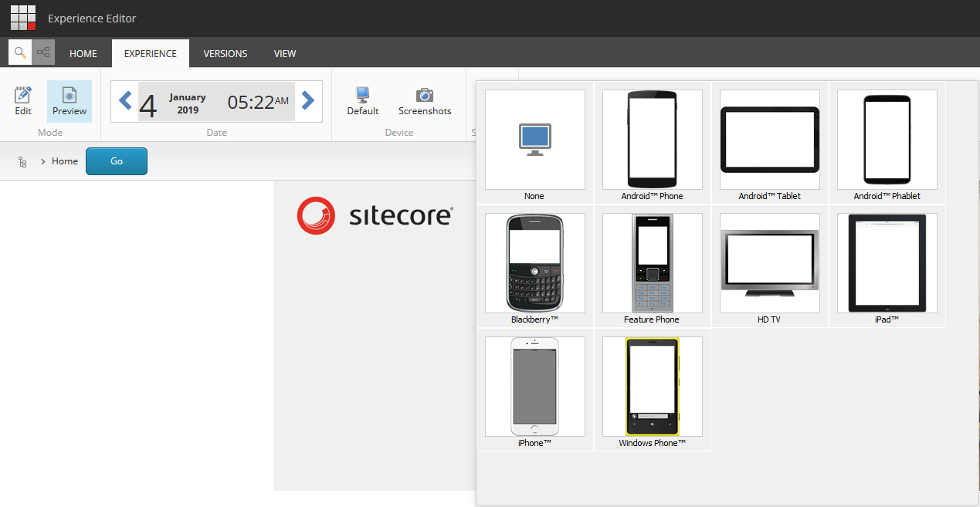The height and width of the screenshot is (507, 980).
Task: Select the iPad simulator
Action: [x=887, y=266]
